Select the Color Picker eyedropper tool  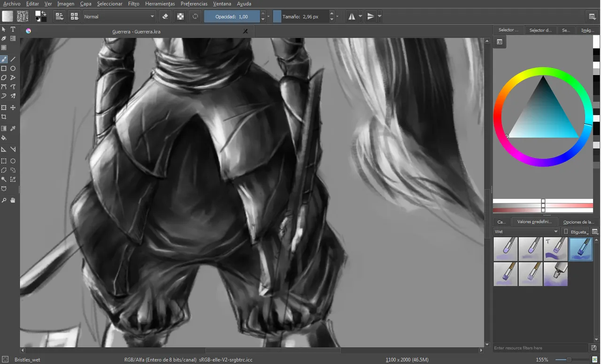[13, 129]
